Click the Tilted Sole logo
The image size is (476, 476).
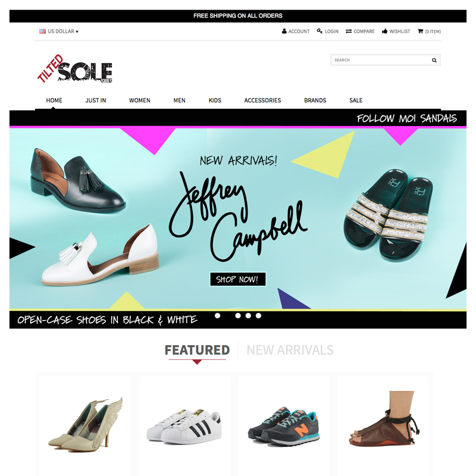tap(75, 68)
